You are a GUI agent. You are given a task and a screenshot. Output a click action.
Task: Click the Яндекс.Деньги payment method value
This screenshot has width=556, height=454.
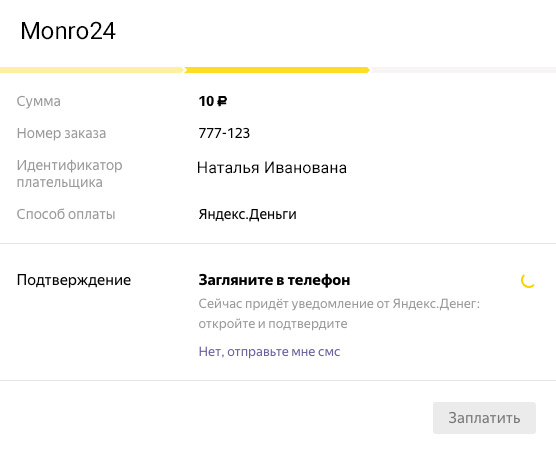[248, 214]
